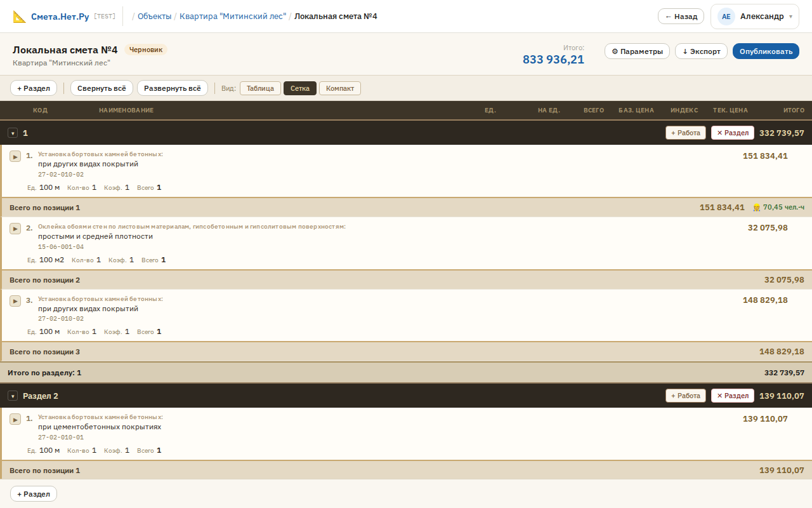The height and width of the screenshot is (508, 812).
Task: Click the Экспорт button
Action: click(x=701, y=51)
